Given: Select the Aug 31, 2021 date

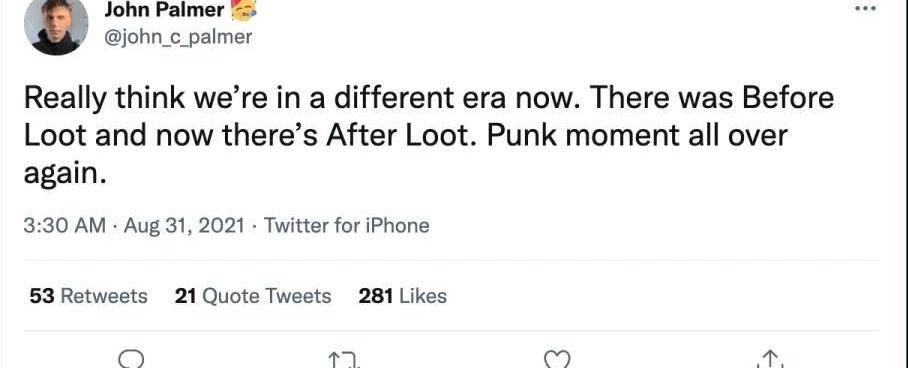Looking at the screenshot, I should [184, 225].
